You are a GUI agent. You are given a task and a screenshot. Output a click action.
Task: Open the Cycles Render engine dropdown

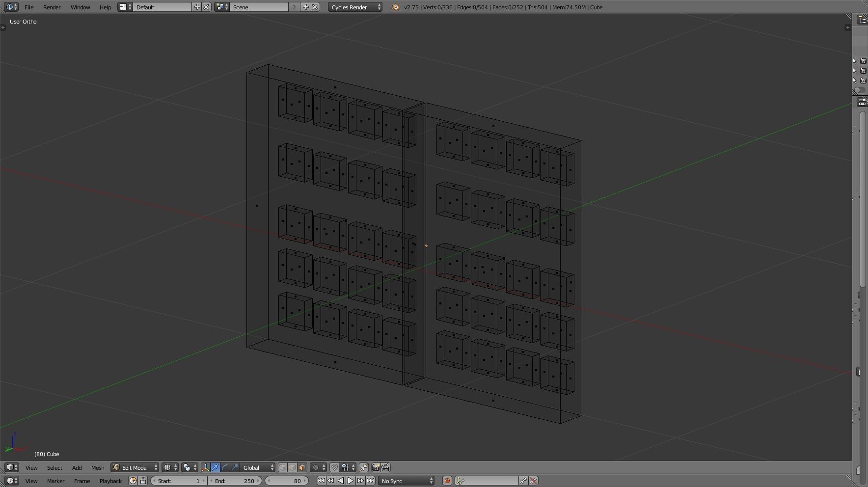click(x=355, y=7)
